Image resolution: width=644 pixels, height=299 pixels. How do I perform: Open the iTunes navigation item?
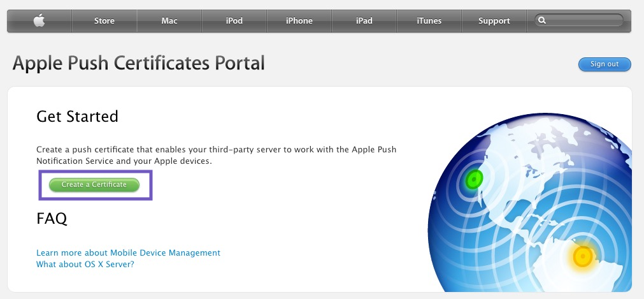tap(429, 20)
